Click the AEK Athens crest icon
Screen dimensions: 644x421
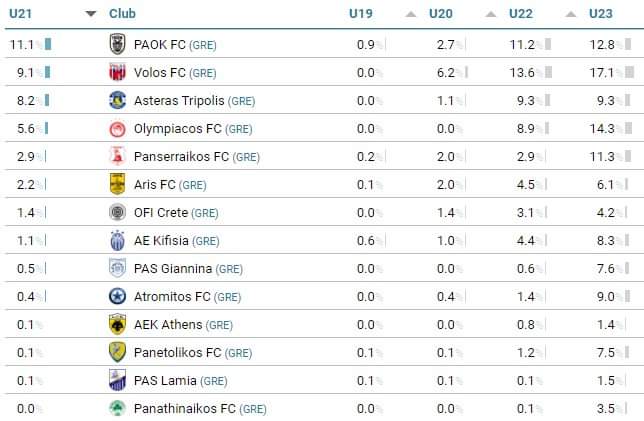click(117, 325)
